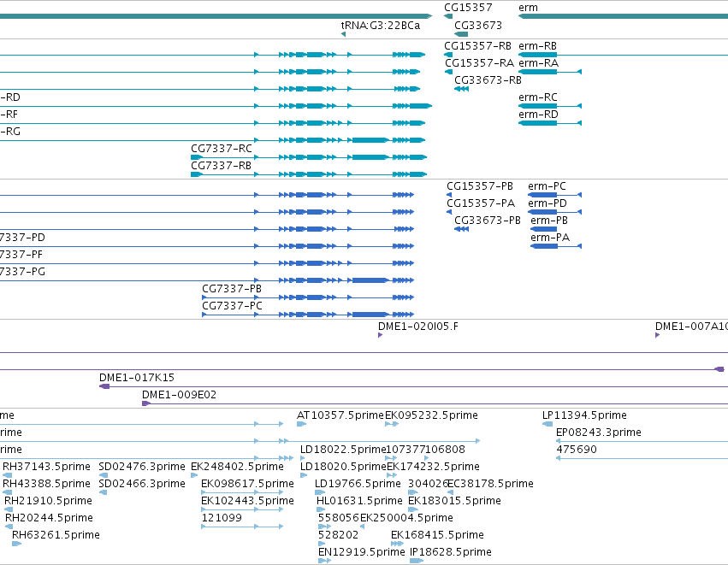Click the CG7337-RB transcript label
This screenshot has height=565, width=728.
(x=221, y=166)
